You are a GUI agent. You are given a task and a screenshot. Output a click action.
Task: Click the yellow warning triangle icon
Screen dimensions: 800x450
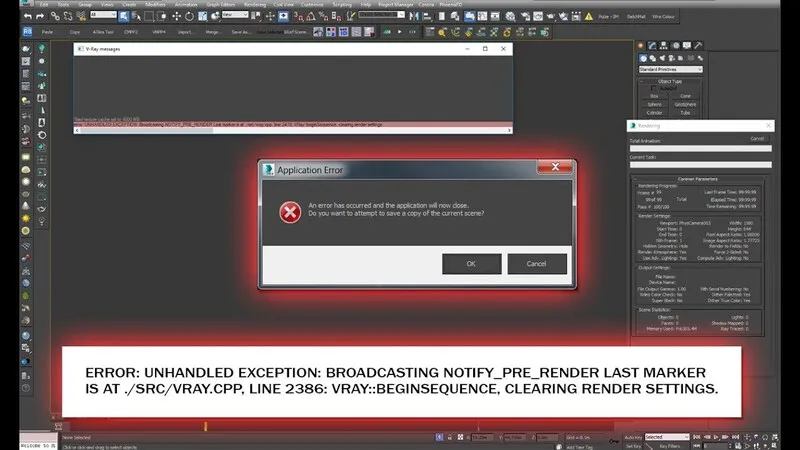pos(589,16)
